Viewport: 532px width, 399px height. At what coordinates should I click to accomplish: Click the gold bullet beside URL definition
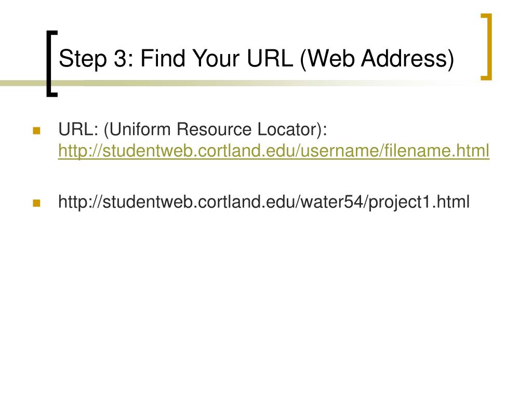click(x=37, y=130)
